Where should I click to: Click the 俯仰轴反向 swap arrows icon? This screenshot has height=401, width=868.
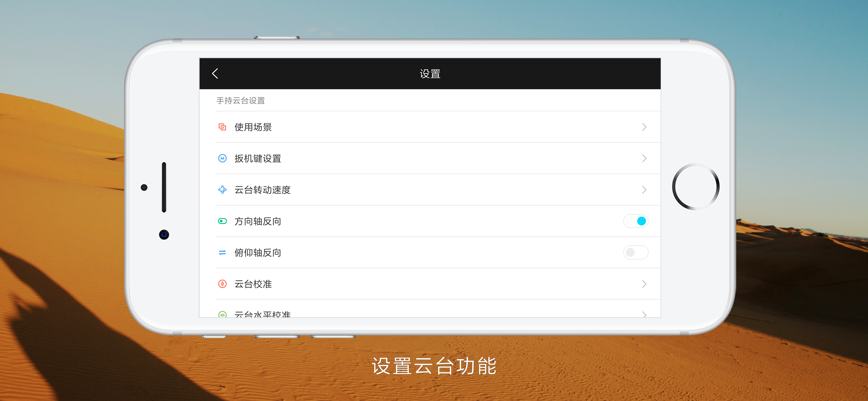coord(222,252)
